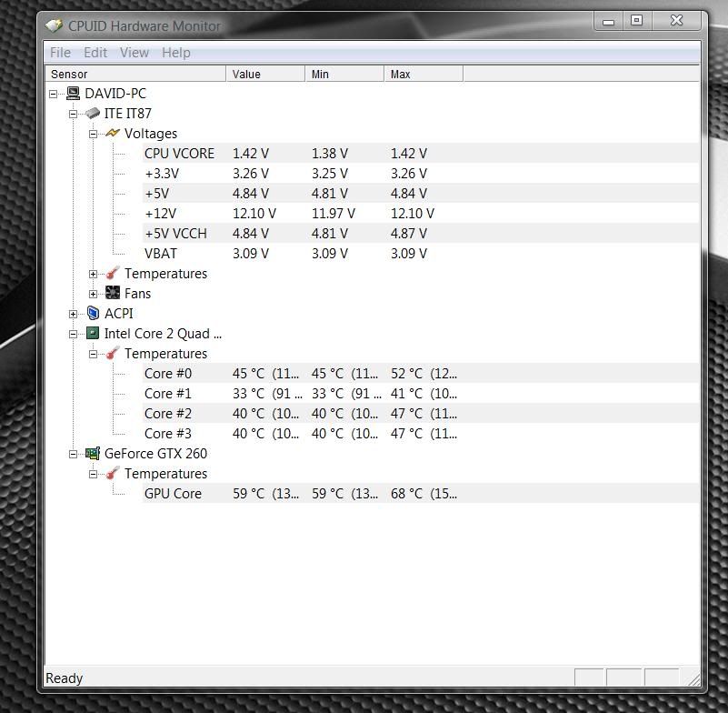
Task: Select the CPU VCORE voltage row
Action: click(179, 154)
